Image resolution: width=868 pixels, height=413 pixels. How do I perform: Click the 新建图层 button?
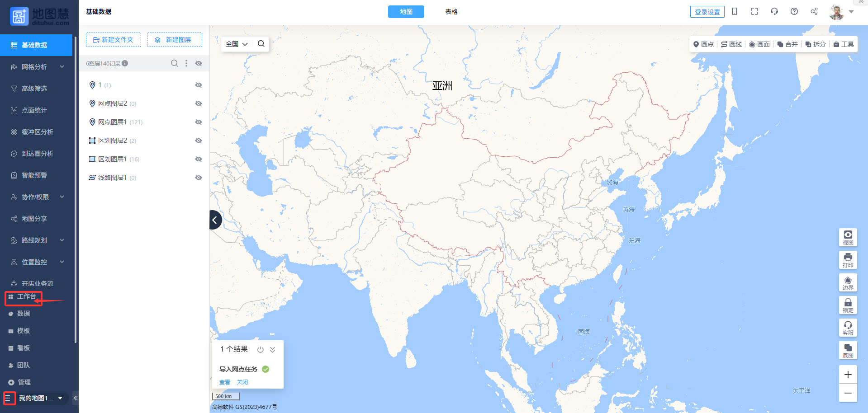(x=175, y=40)
